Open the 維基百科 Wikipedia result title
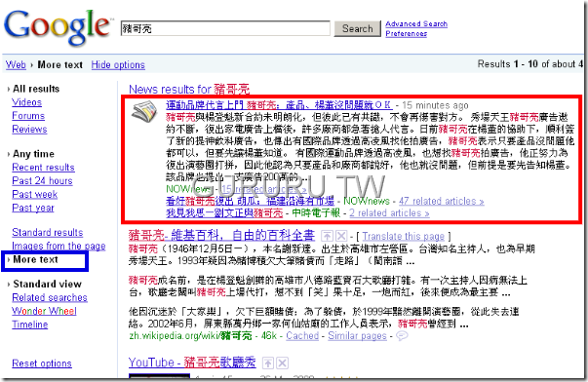The height and width of the screenshot is (382, 588). coord(221,236)
